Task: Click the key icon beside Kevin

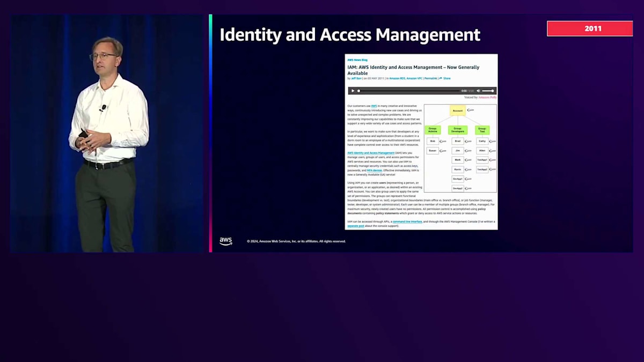Action: (468, 169)
